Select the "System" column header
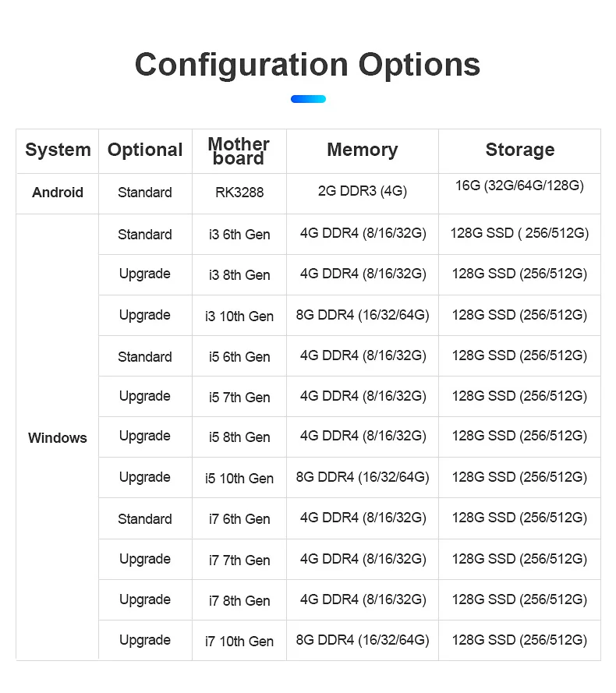The width and height of the screenshot is (616, 693). [x=58, y=150]
